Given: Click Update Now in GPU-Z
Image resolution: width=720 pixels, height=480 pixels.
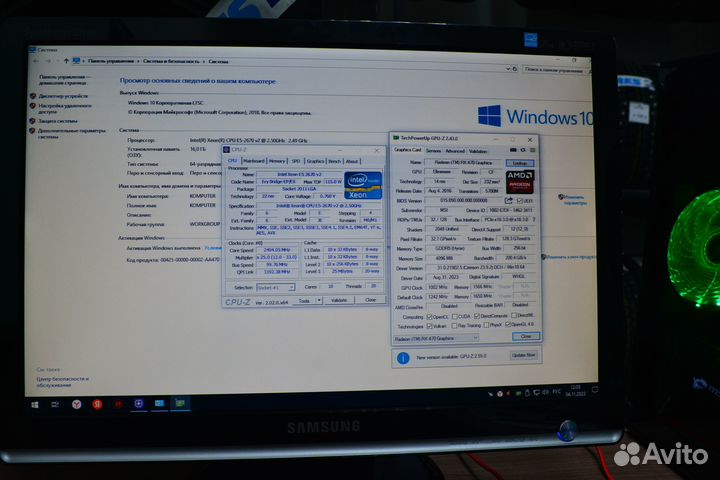Looking at the screenshot, I should 523,355.
